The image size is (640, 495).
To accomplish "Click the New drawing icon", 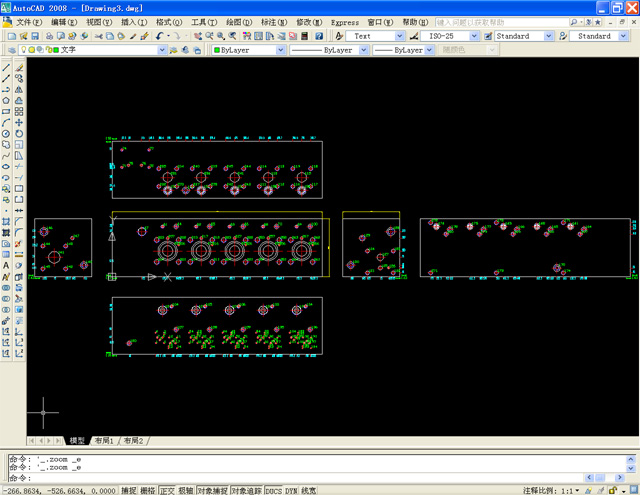I will click(12, 36).
